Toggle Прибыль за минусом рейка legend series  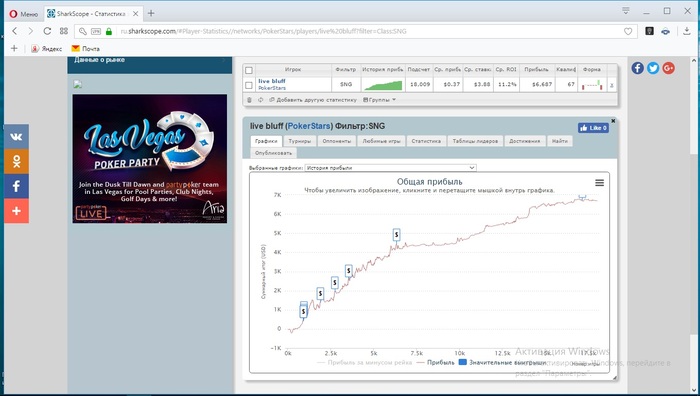[x=364, y=363]
